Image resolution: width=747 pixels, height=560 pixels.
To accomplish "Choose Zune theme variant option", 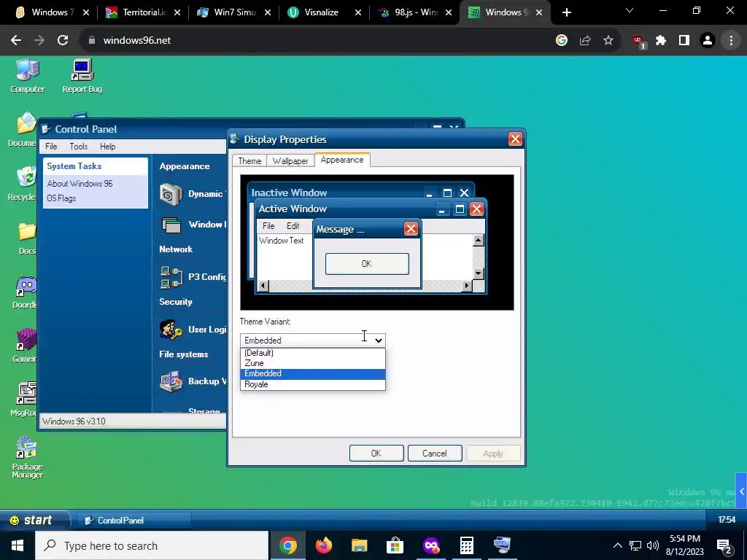I will click(x=313, y=363).
